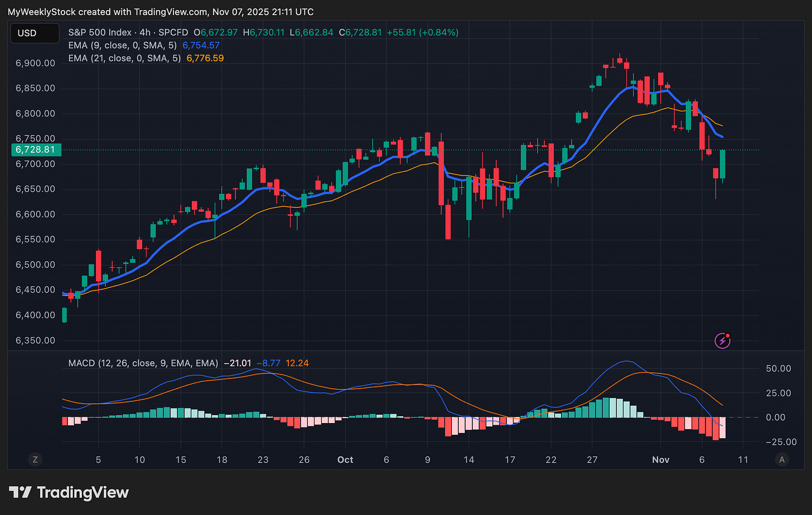Click the Oct label on time axis

(x=345, y=460)
